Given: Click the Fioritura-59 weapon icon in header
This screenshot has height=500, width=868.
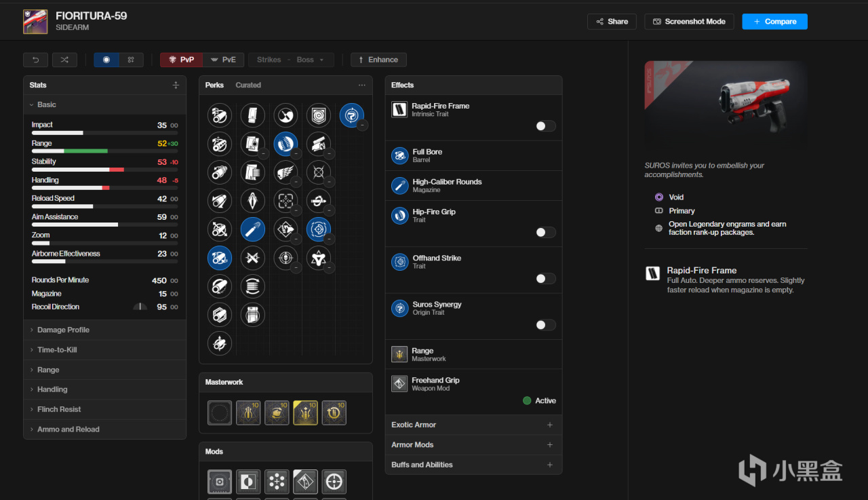Looking at the screenshot, I should tap(35, 22).
